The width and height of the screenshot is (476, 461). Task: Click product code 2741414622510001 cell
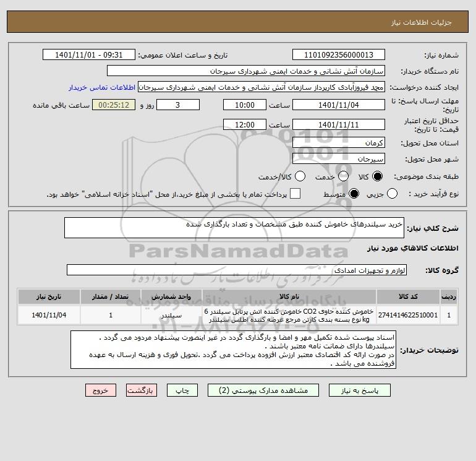click(x=408, y=315)
